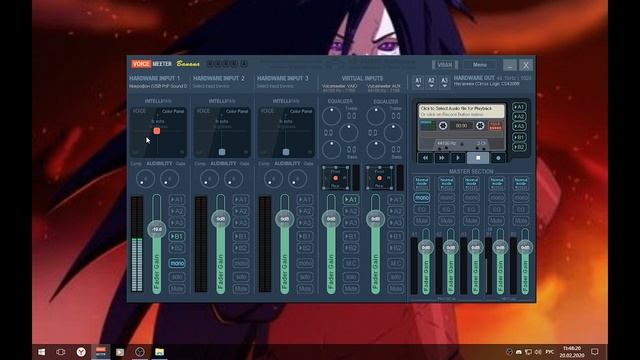Open the A3 hardware out device dropdown

[x=444, y=82]
